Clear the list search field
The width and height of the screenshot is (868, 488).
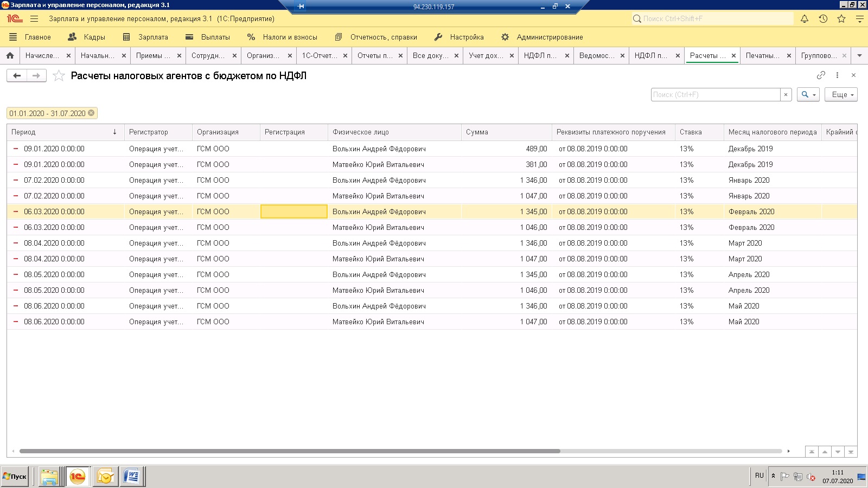[x=786, y=94]
